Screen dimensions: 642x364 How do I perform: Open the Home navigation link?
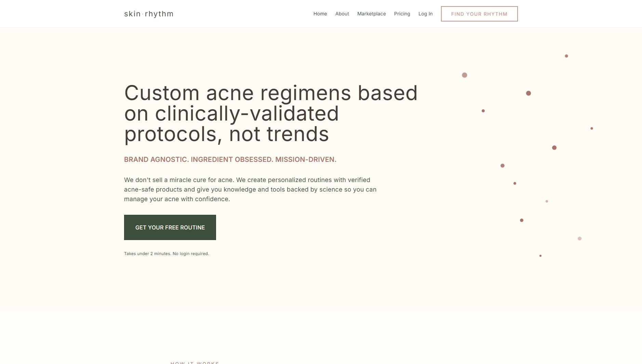click(x=320, y=14)
